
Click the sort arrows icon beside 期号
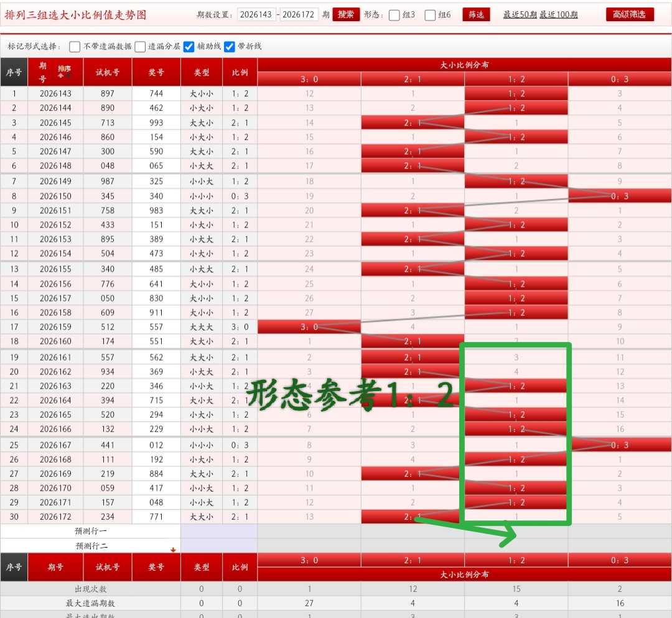tap(64, 71)
